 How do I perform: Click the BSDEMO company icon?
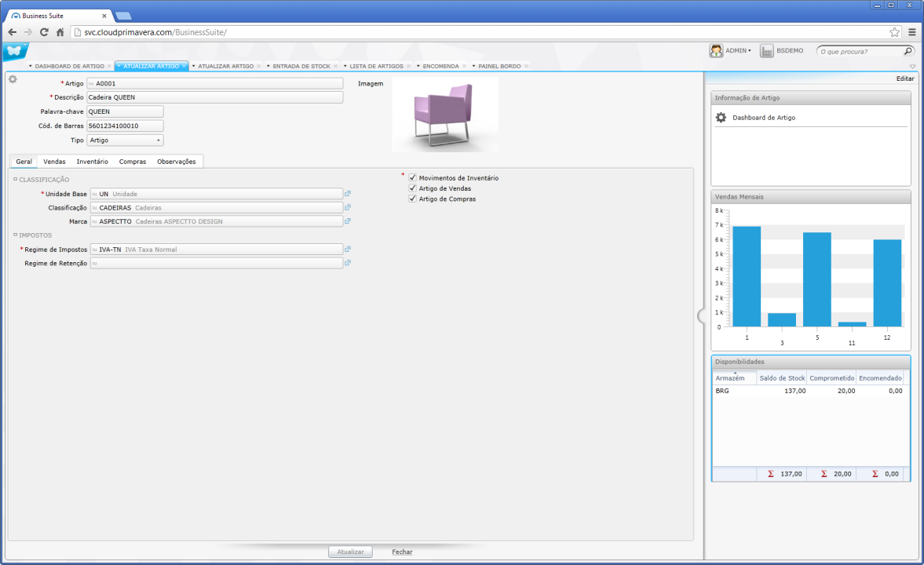[x=765, y=49]
